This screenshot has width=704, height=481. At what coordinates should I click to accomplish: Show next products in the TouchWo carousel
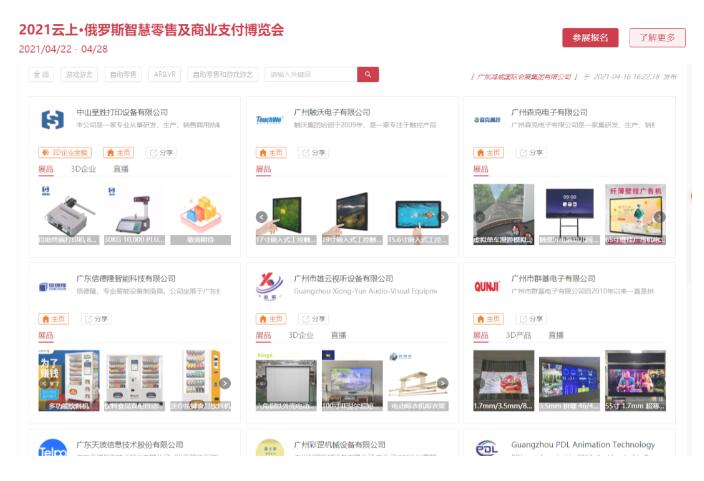pyautogui.click(x=443, y=217)
